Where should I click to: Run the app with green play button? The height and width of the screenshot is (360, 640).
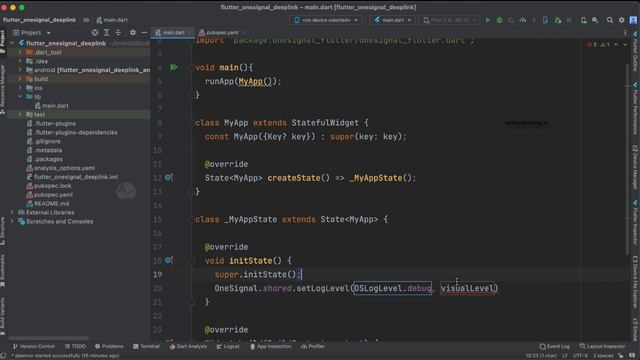488,20
